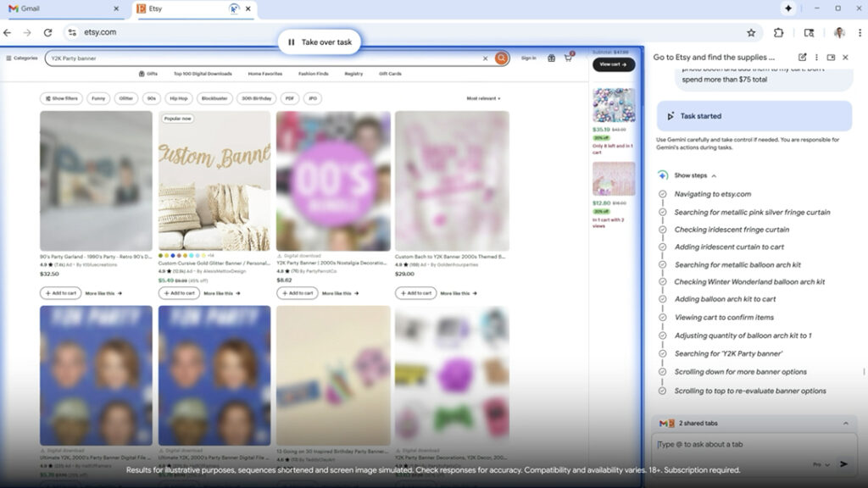Bookmark this page with the star icon

751,33
